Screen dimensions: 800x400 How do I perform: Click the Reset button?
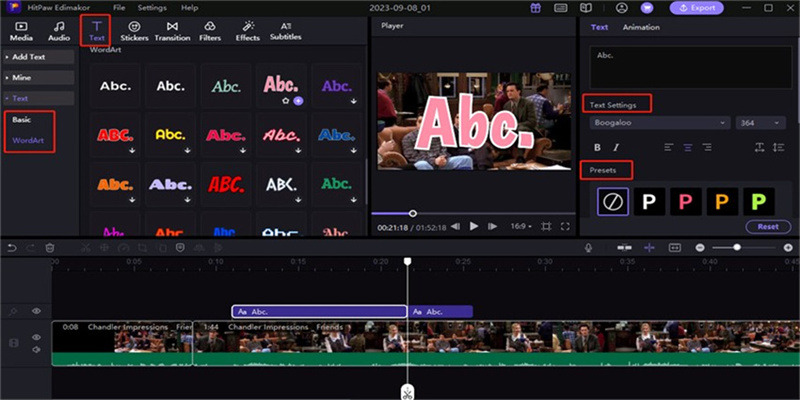768,227
